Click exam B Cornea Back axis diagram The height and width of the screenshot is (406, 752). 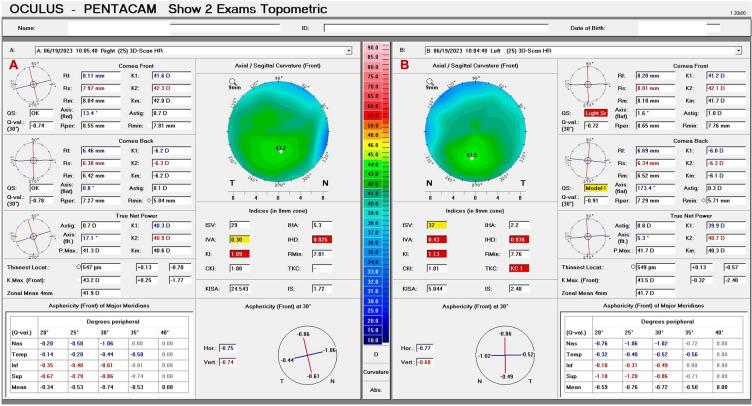pyautogui.click(x=588, y=160)
